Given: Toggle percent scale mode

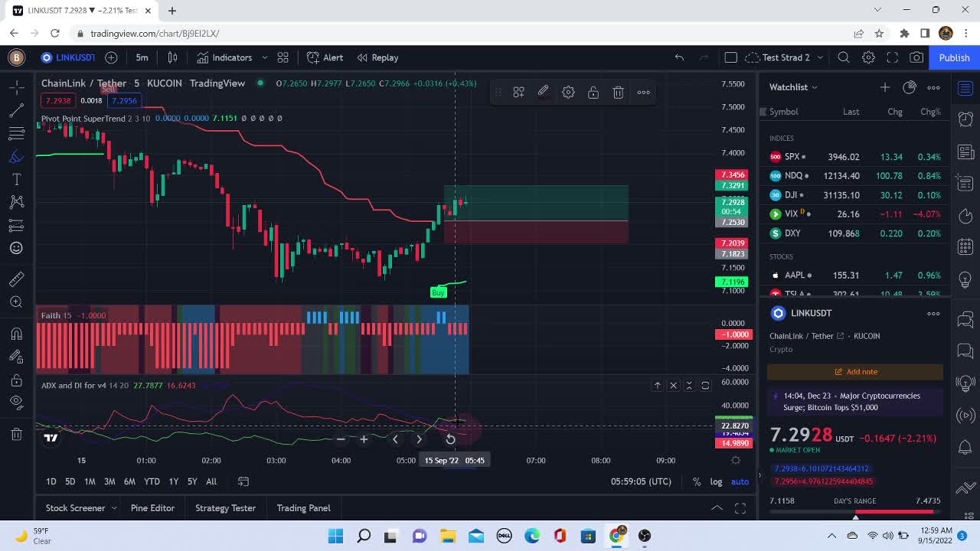Looking at the screenshot, I should point(697,481).
